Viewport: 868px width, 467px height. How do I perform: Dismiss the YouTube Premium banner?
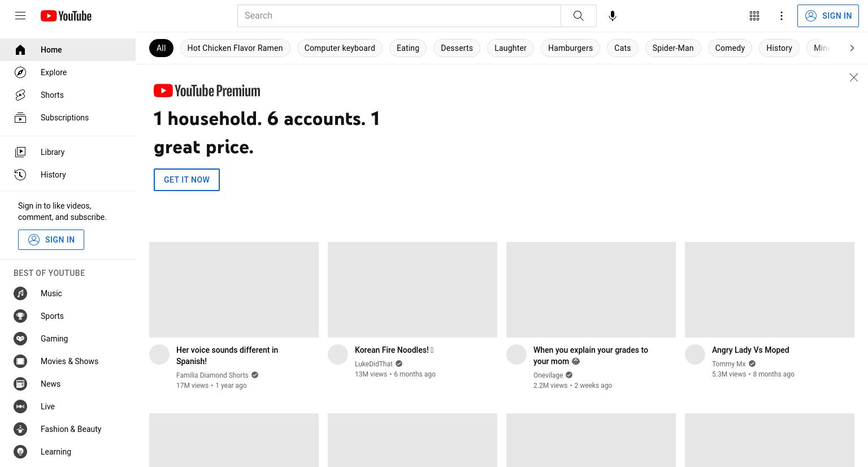tap(854, 77)
